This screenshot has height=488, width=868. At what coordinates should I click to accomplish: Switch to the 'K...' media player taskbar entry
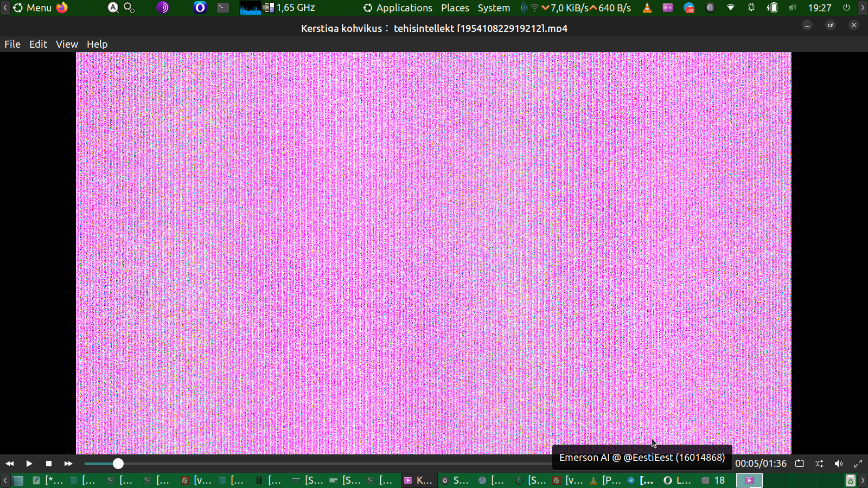point(418,480)
